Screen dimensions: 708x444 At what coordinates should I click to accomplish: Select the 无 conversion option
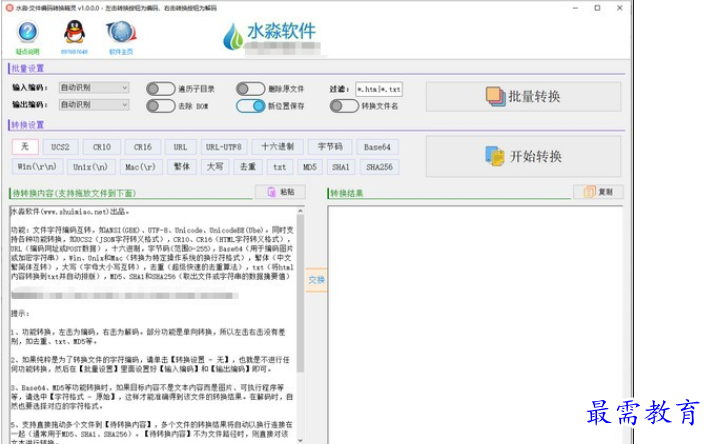click(25, 147)
